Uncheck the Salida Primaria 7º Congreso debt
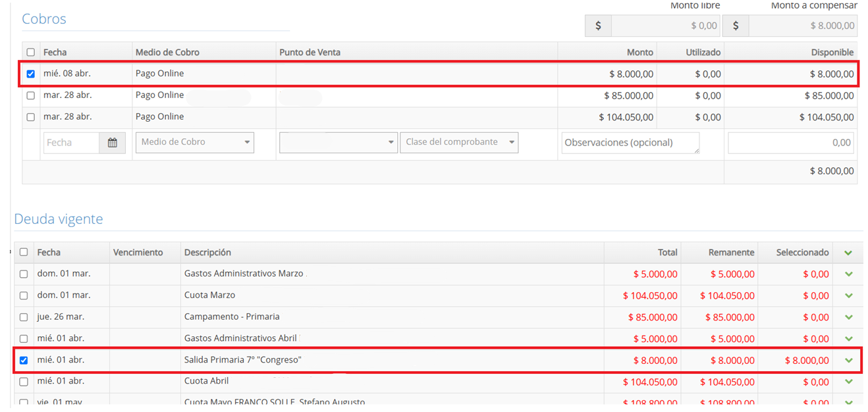This screenshot has width=868, height=412. pos(24,361)
